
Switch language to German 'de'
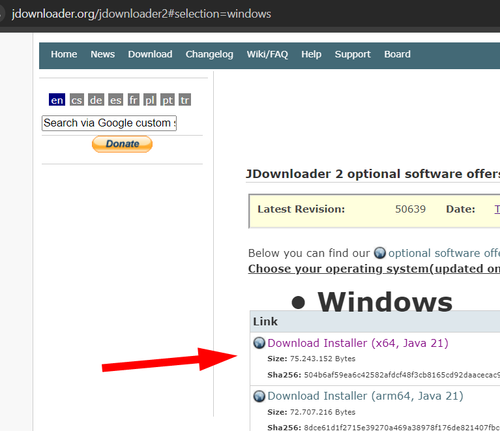pyautogui.click(x=96, y=100)
